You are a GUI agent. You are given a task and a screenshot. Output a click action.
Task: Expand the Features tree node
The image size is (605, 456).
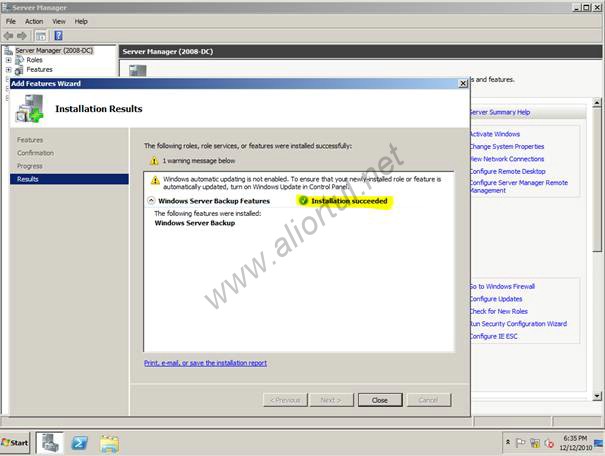pos(8,70)
